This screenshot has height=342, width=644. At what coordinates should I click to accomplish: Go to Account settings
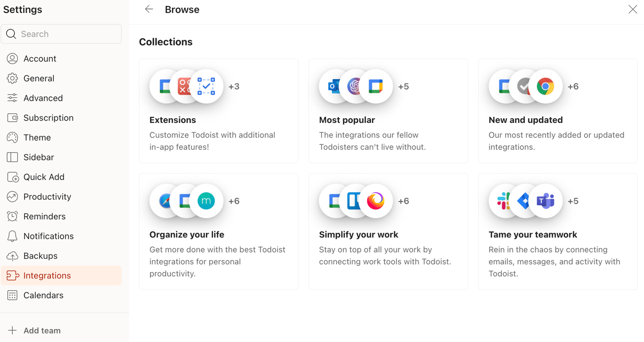(x=40, y=59)
